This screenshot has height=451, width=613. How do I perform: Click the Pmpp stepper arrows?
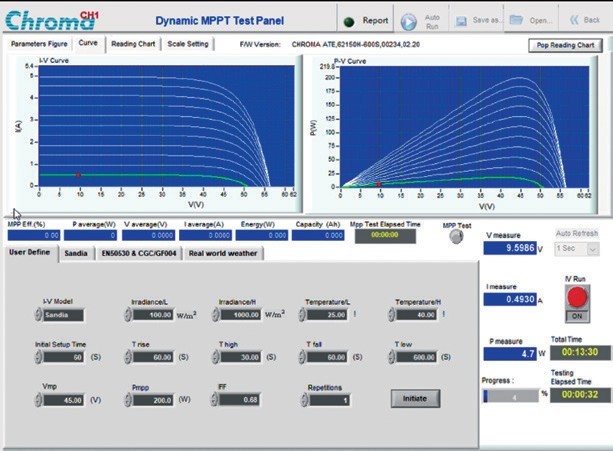tap(128, 400)
